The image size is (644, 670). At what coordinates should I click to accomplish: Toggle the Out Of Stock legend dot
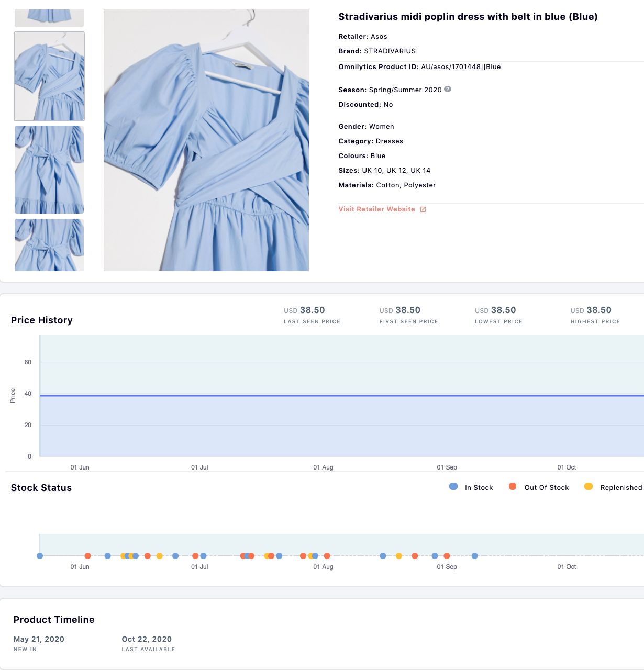[x=513, y=487]
